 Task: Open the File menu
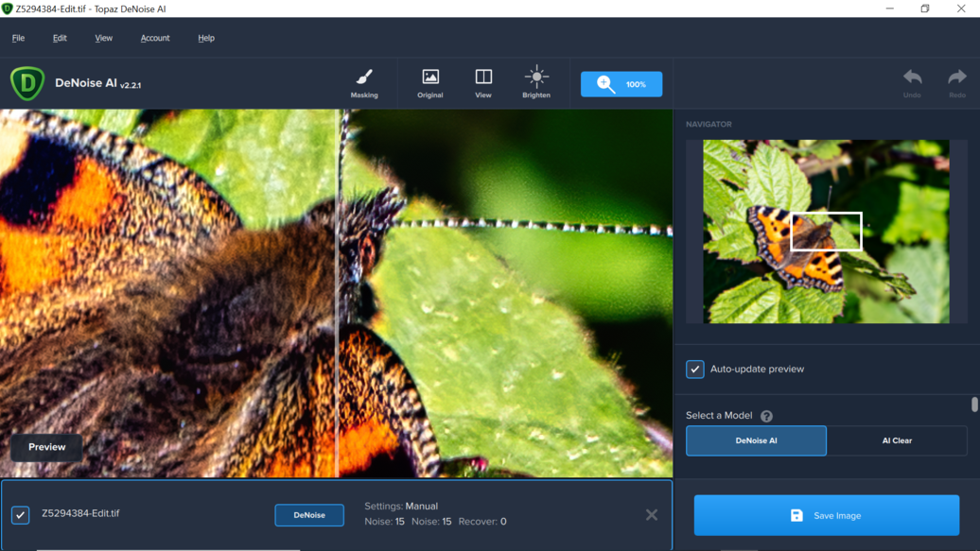pos(18,38)
